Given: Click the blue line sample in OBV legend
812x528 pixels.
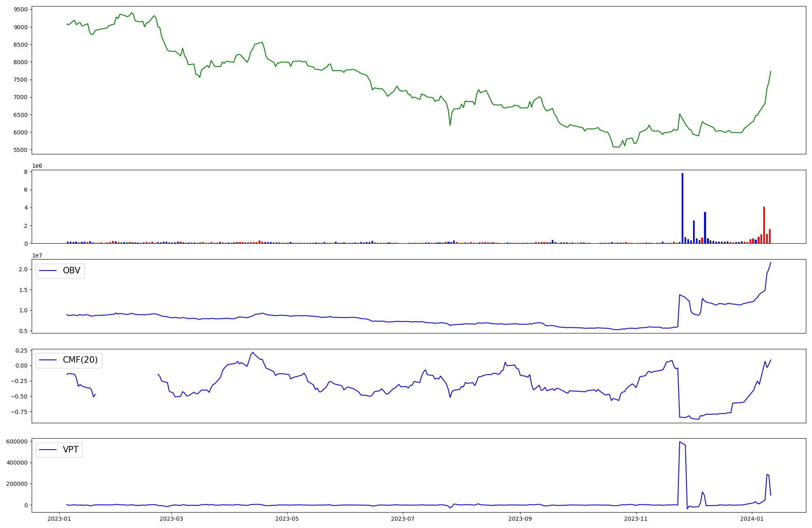Looking at the screenshot, I should click(48, 270).
